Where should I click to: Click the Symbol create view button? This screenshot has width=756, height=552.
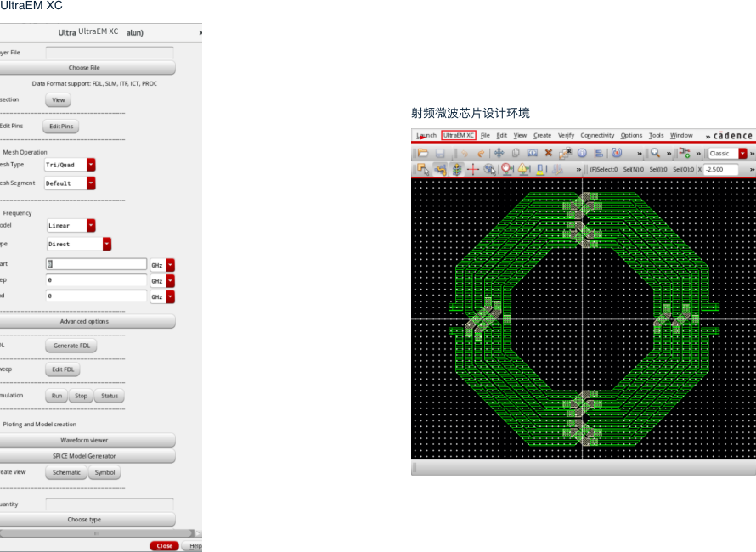(x=104, y=472)
